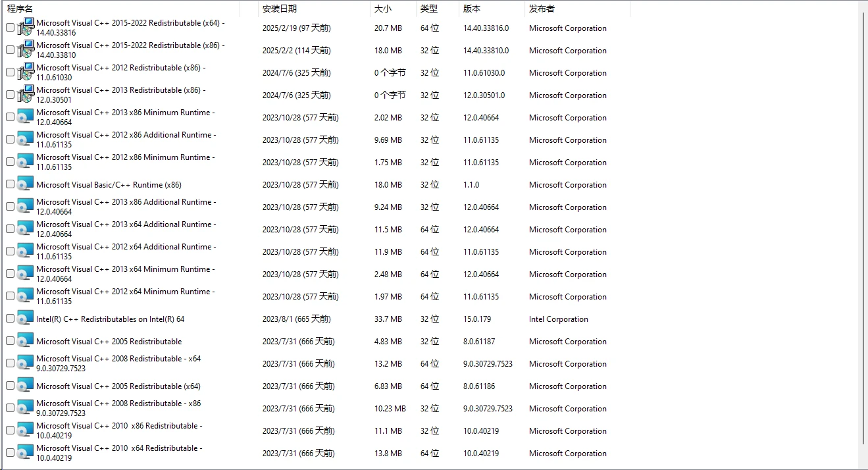This screenshot has height=470, width=868.
Task: Tick checkbox for Visual C++ 2010 x64 Redistributable
Action: tap(10, 453)
